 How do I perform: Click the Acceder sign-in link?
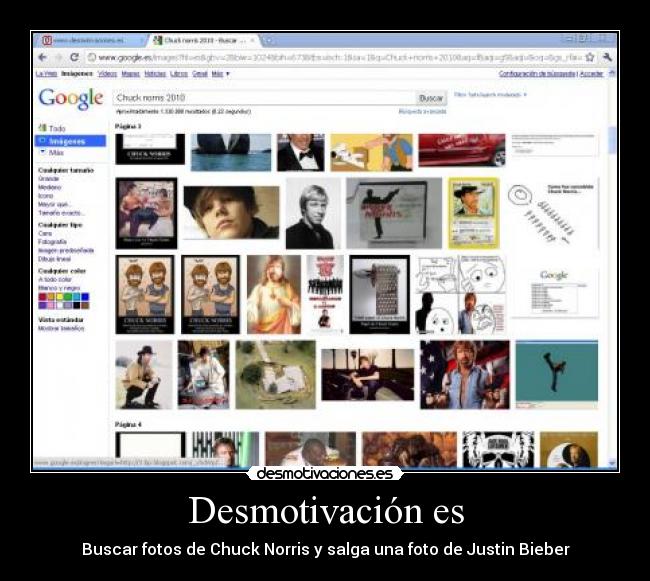point(591,73)
